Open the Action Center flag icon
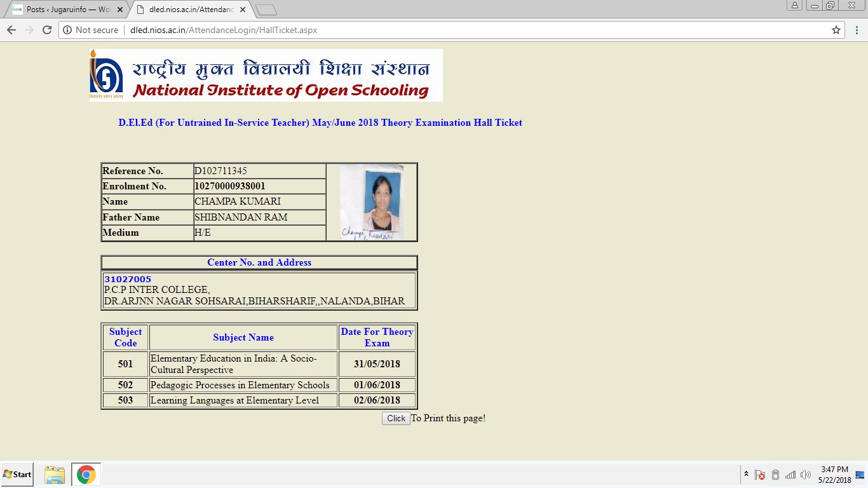The image size is (868, 488). 759,475
